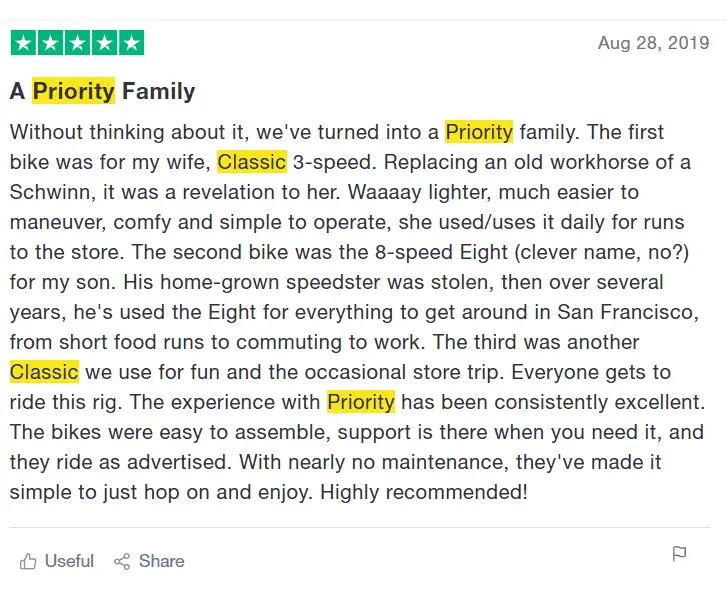Select the first green rating star

(x=23, y=43)
